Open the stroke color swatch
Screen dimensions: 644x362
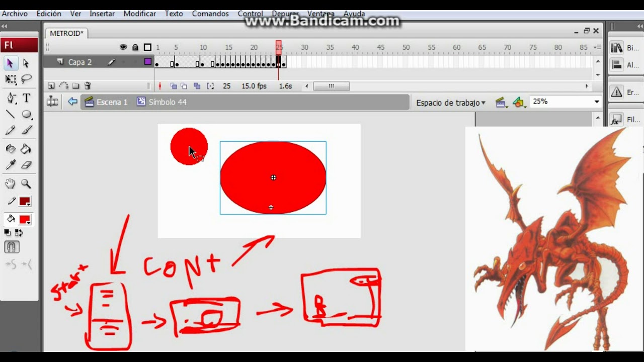click(x=25, y=202)
